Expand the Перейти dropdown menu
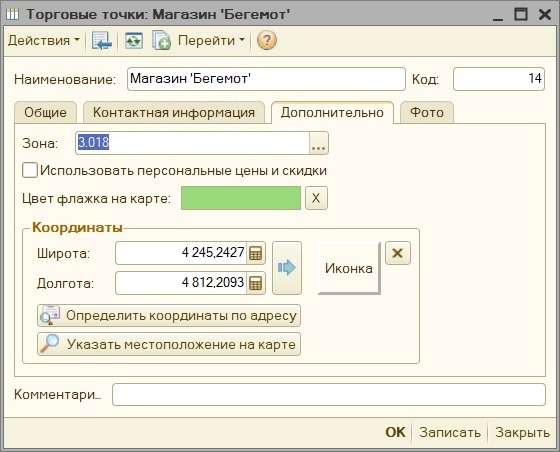This screenshot has height=452, width=560. click(211, 41)
